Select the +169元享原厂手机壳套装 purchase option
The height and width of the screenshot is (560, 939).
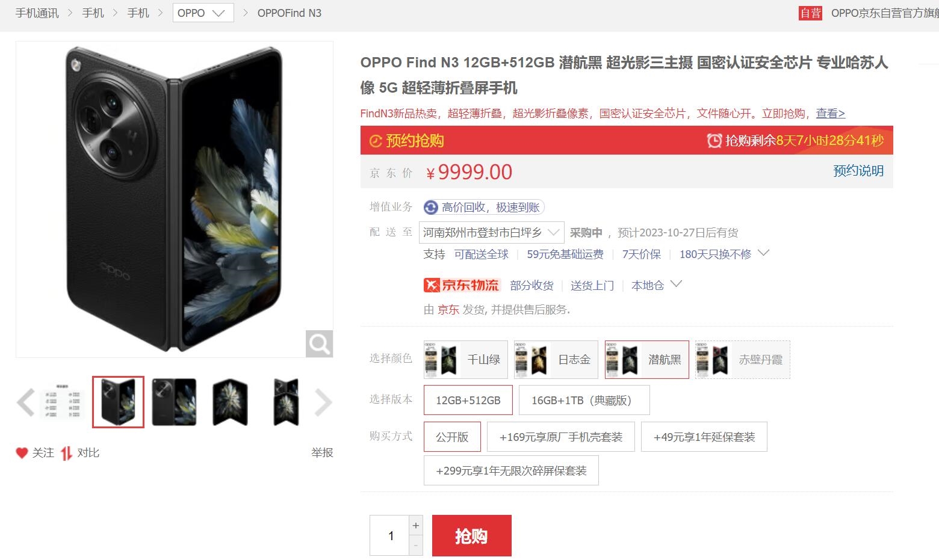click(561, 437)
